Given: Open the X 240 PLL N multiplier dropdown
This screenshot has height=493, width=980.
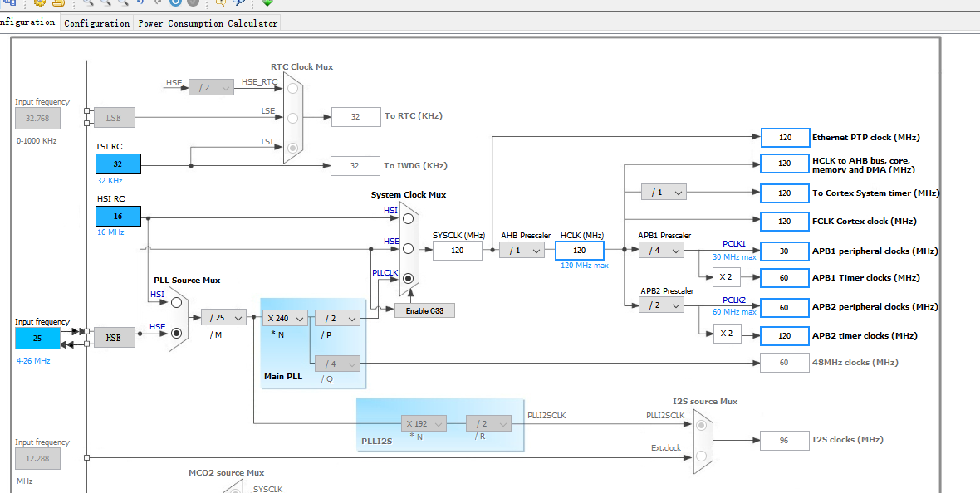Looking at the screenshot, I should click(x=285, y=318).
